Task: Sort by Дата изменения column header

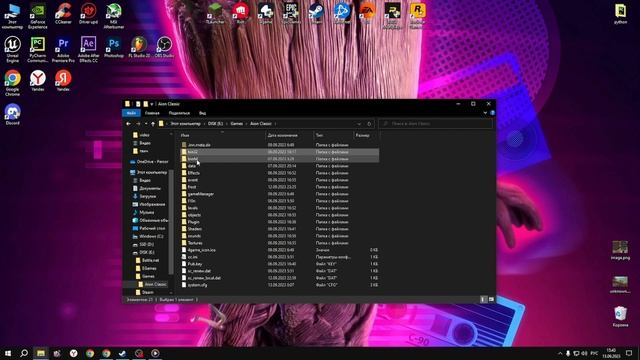Action: pyautogui.click(x=289, y=135)
